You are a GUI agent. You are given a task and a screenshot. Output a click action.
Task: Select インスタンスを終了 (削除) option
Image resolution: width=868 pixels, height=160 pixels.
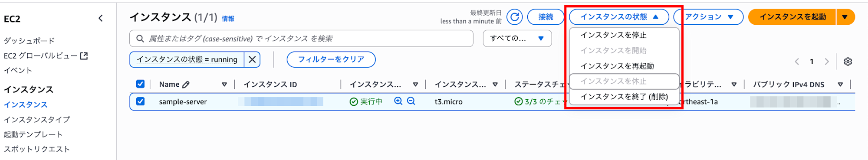(624, 97)
